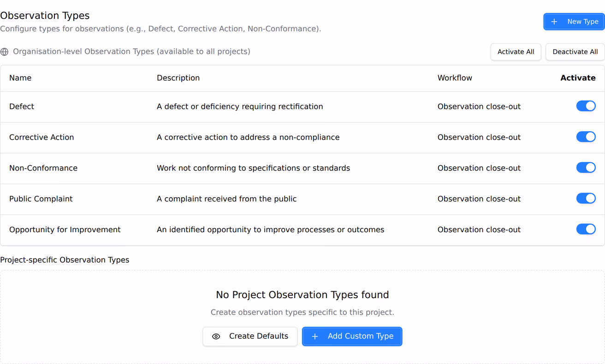Click the eye icon in Create Defaults
Screen dimensions: 605x364
(x=216, y=336)
